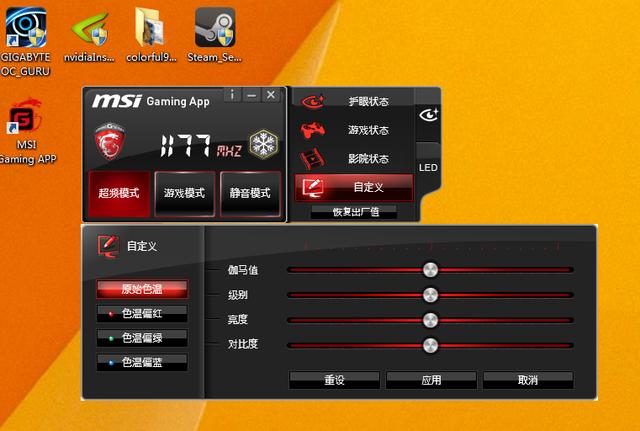Viewport: 640px width, 431px height.
Task: Click the 对比度 contrast slider knob
Action: pyautogui.click(x=430, y=345)
